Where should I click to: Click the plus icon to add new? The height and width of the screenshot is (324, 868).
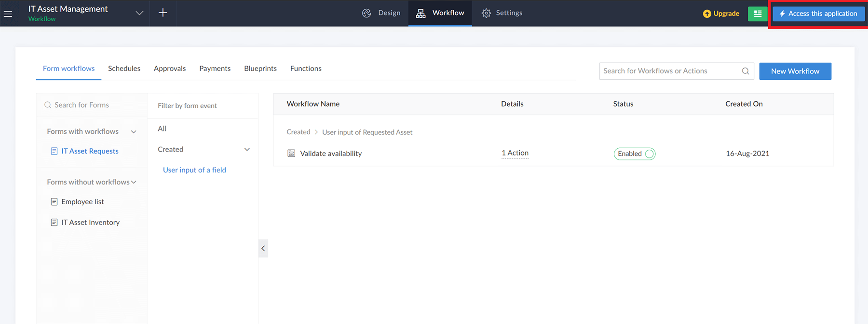[x=163, y=13]
